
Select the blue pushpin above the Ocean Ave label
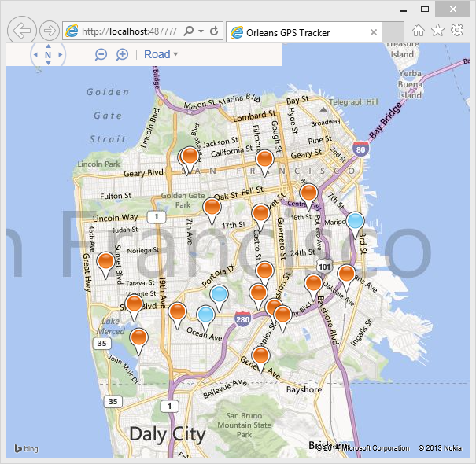[x=206, y=315]
